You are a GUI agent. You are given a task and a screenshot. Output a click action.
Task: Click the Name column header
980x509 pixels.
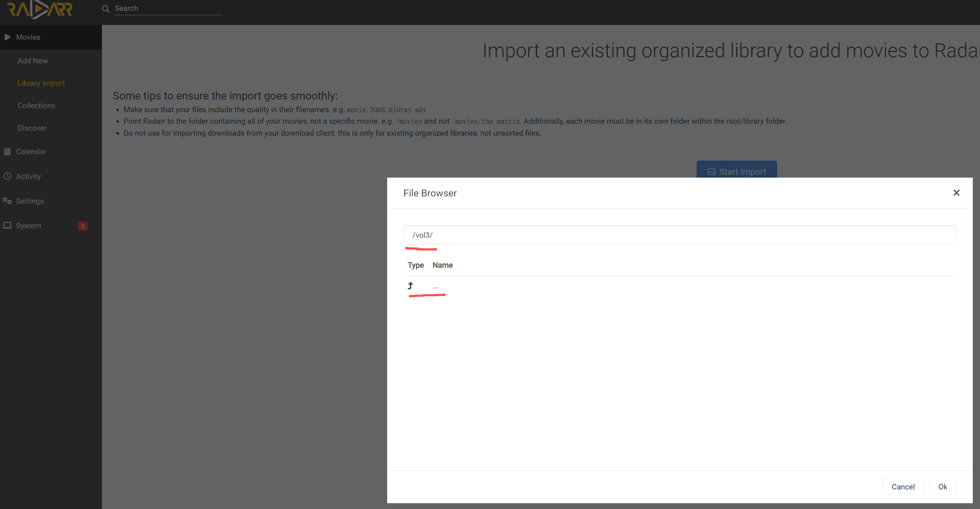[x=442, y=265]
